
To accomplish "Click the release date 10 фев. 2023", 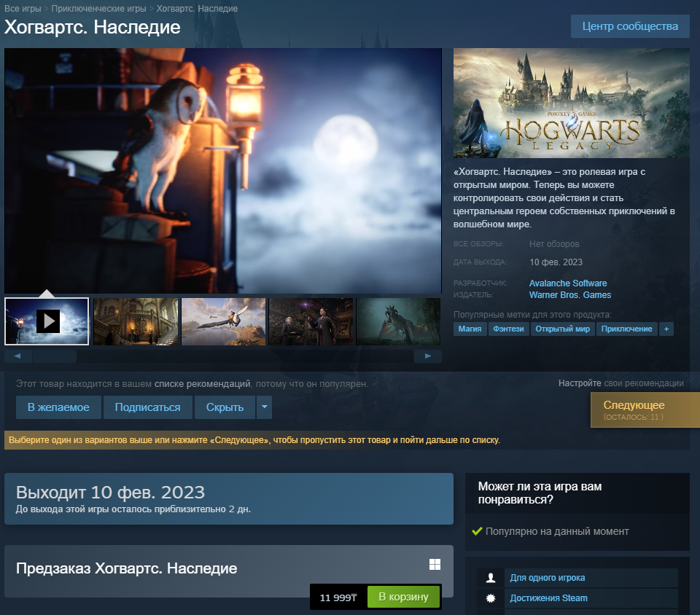I will [556, 262].
